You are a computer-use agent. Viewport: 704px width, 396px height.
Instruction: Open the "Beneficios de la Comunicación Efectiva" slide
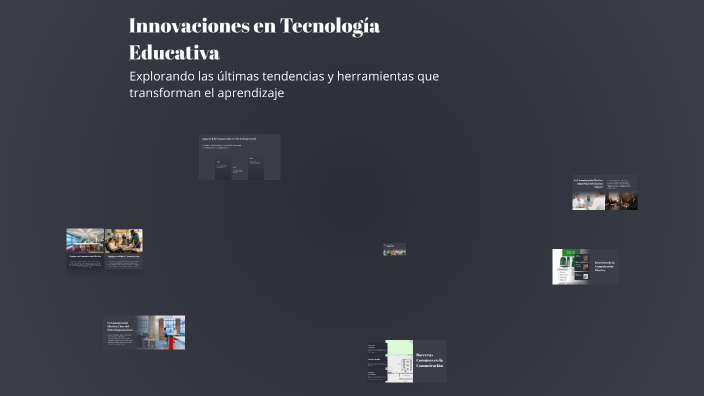point(585,267)
